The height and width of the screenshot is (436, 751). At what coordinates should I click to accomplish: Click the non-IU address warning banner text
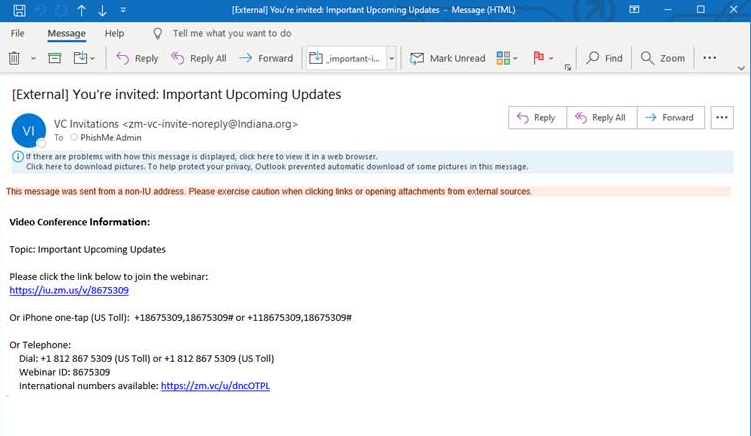(269, 192)
